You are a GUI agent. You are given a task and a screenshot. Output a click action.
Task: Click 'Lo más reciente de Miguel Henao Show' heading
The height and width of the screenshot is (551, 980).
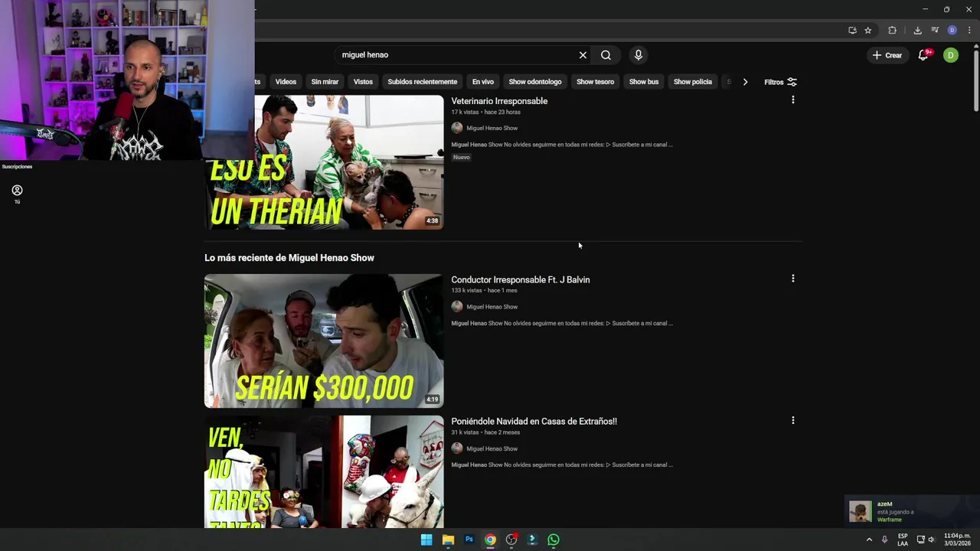click(x=289, y=258)
